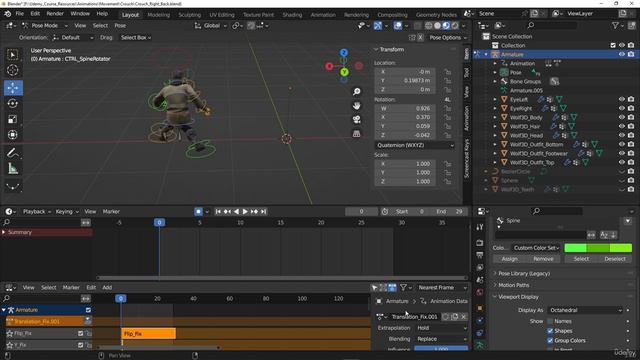This screenshot has height=360, width=640.
Task: Toggle auto keying record button
Action: coord(198,211)
